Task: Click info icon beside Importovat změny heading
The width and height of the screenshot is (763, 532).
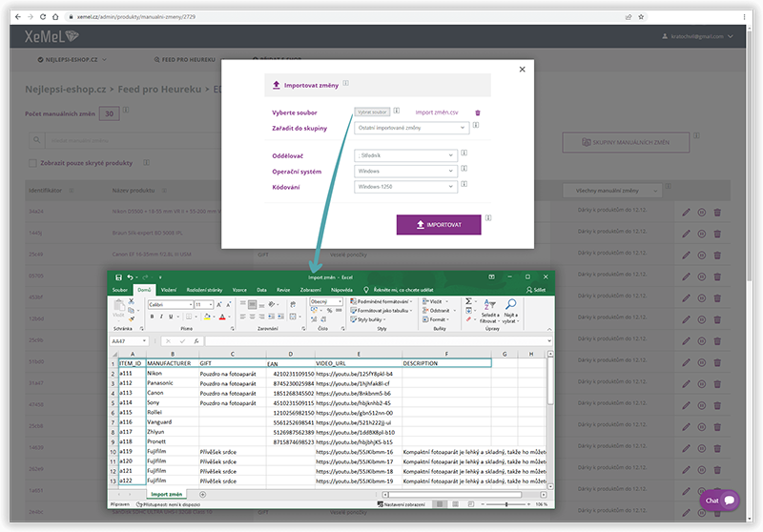Action: [345, 83]
